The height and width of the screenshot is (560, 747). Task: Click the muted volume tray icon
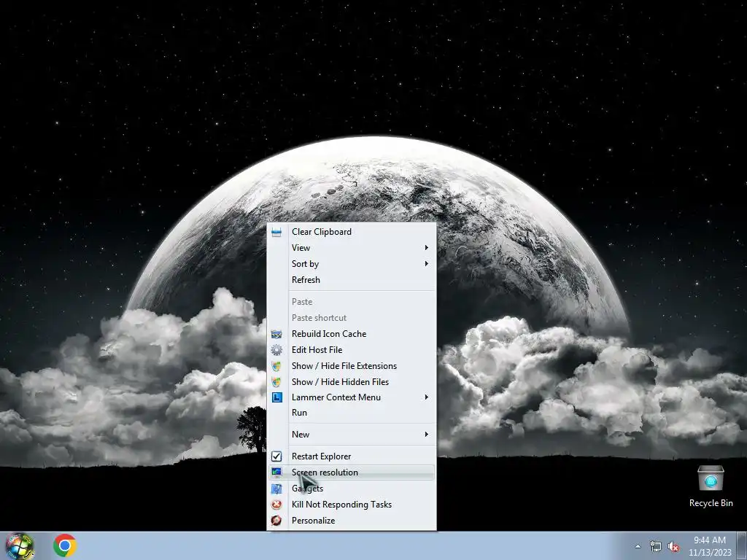coord(673,547)
